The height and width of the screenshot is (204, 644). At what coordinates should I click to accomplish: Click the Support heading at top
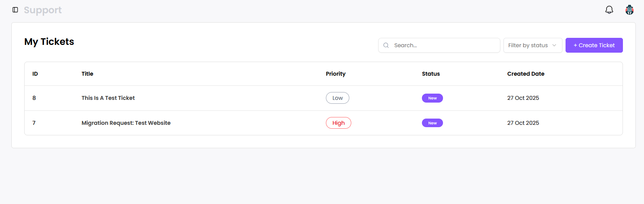43,10
